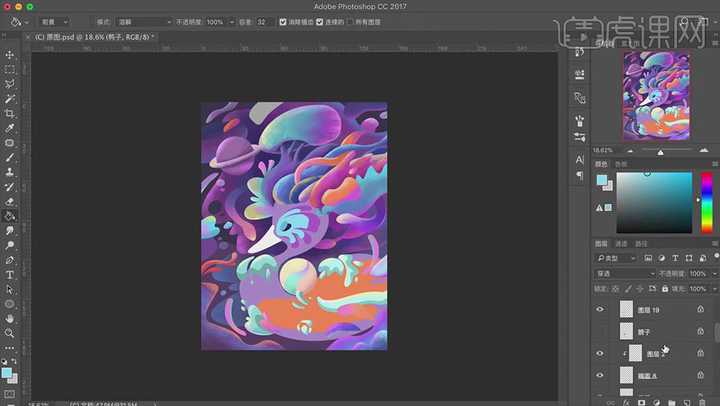Click the add layer mask icon
This screenshot has width=720, height=406.
click(641, 403)
